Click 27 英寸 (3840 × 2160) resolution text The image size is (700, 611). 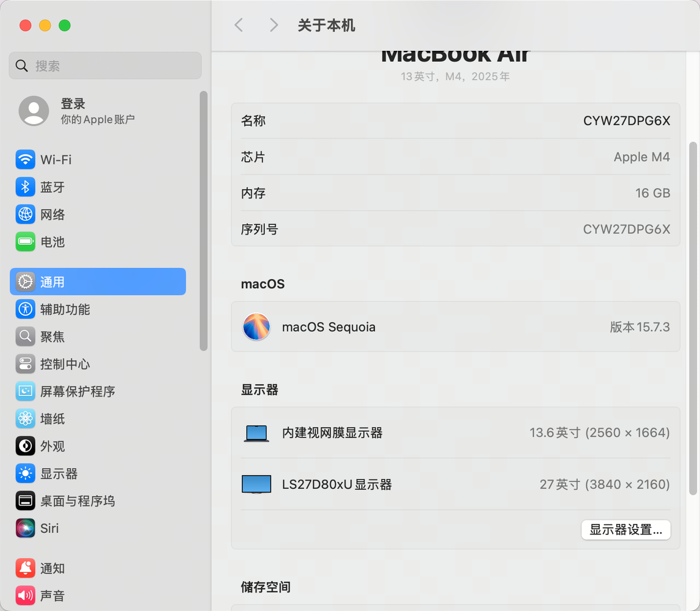coord(605,484)
